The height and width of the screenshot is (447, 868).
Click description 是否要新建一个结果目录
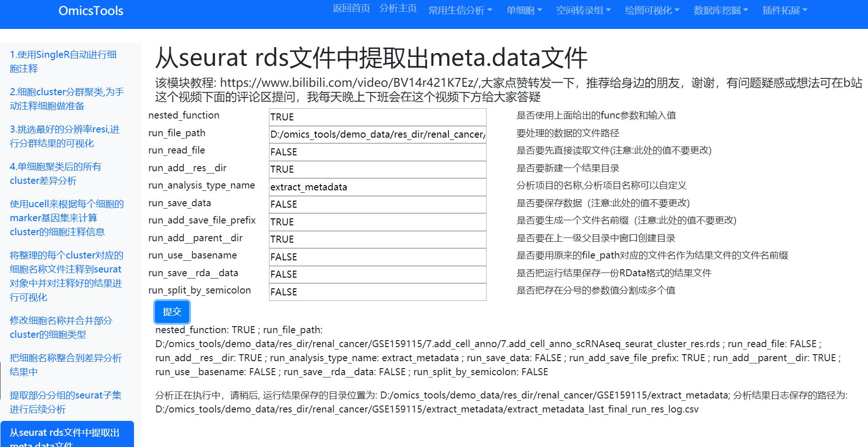pyautogui.click(x=568, y=168)
